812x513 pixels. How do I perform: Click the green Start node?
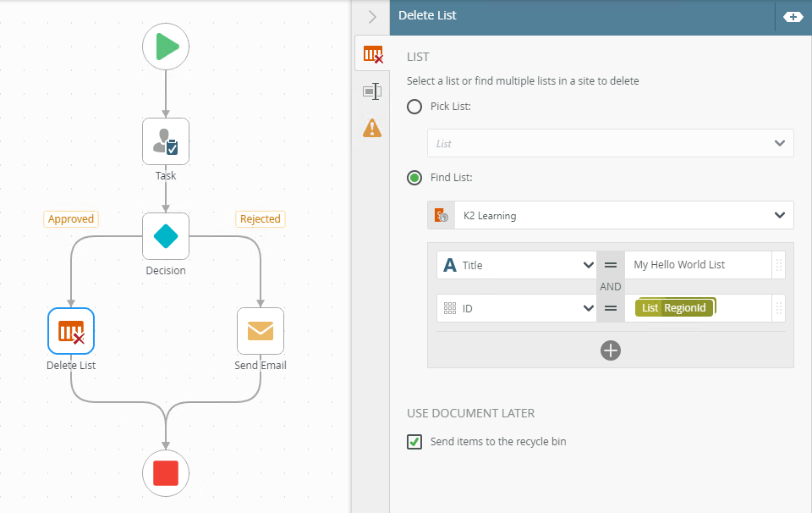[x=166, y=47]
